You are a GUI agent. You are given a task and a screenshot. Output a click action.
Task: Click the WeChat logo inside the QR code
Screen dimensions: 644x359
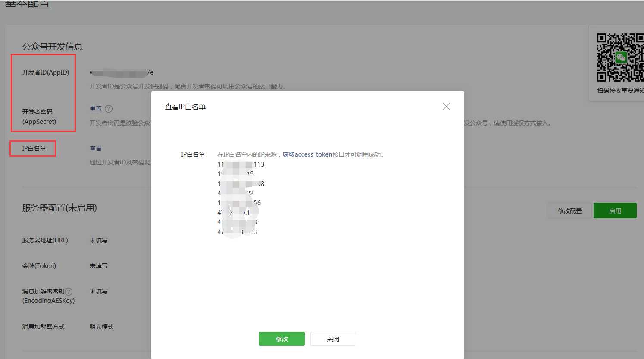tap(621, 57)
